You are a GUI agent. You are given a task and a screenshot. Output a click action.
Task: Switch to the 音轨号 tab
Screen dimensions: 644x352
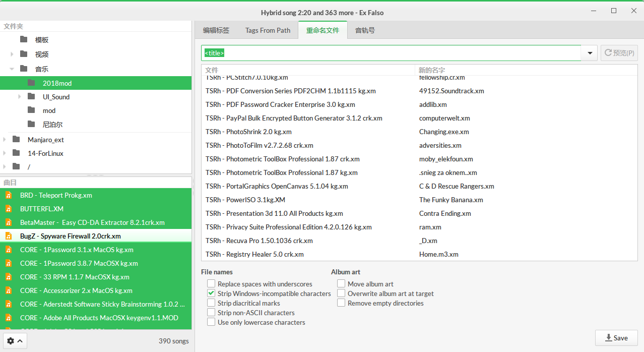(365, 30)
